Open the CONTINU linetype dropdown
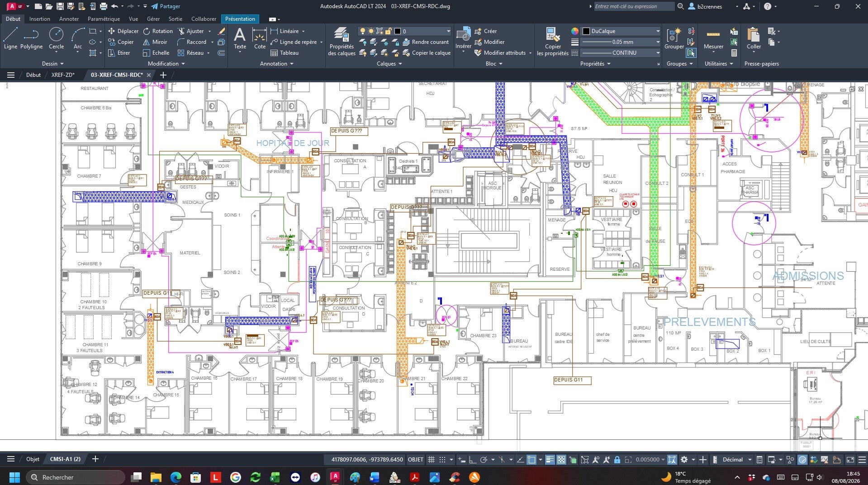 [620, 53]
